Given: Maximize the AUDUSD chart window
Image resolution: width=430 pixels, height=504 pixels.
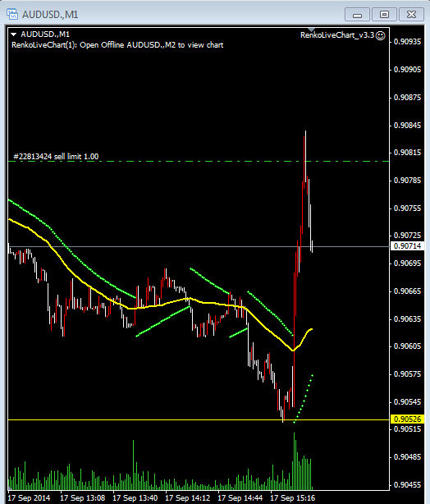Looking at the screenshot, I should pyautogui.click(x=384, y=15).
